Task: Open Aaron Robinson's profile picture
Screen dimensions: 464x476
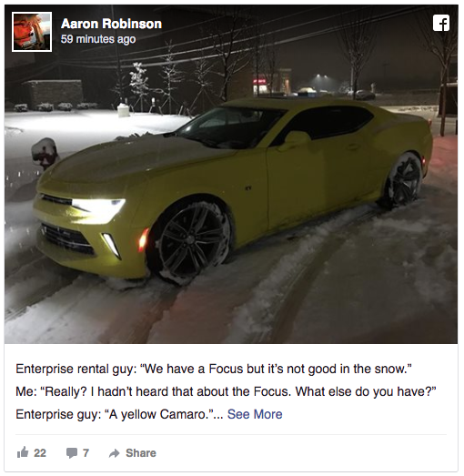Action: click(x=32, y=32)
